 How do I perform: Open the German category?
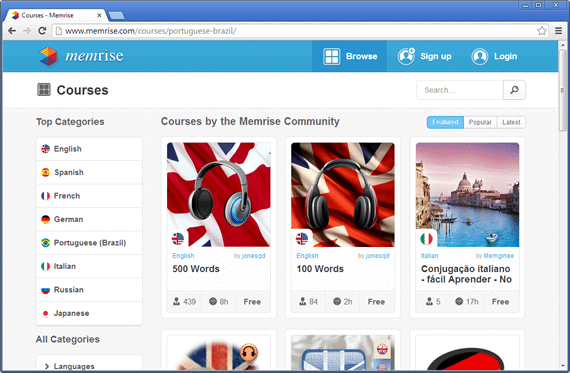coord(89,219)
